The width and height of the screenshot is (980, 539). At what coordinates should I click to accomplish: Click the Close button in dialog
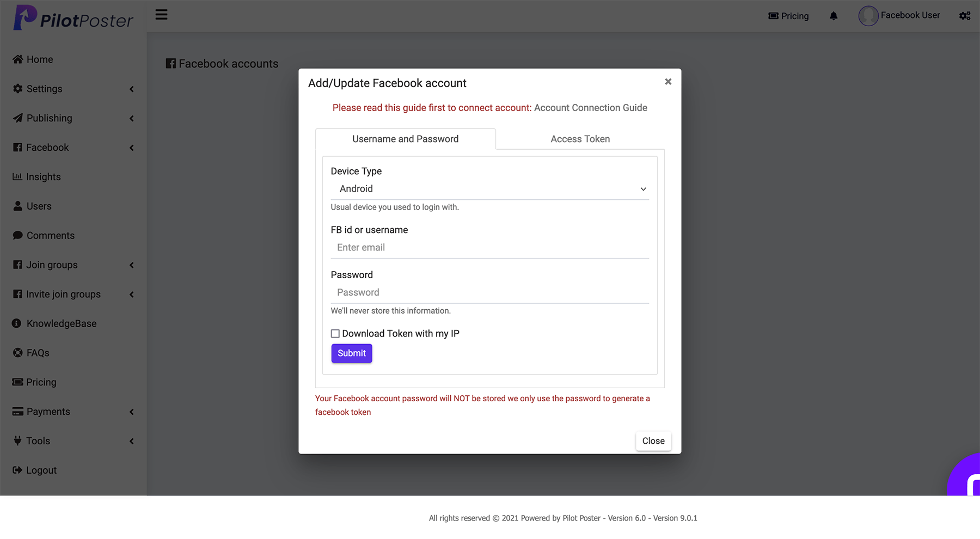coord(653,441)
